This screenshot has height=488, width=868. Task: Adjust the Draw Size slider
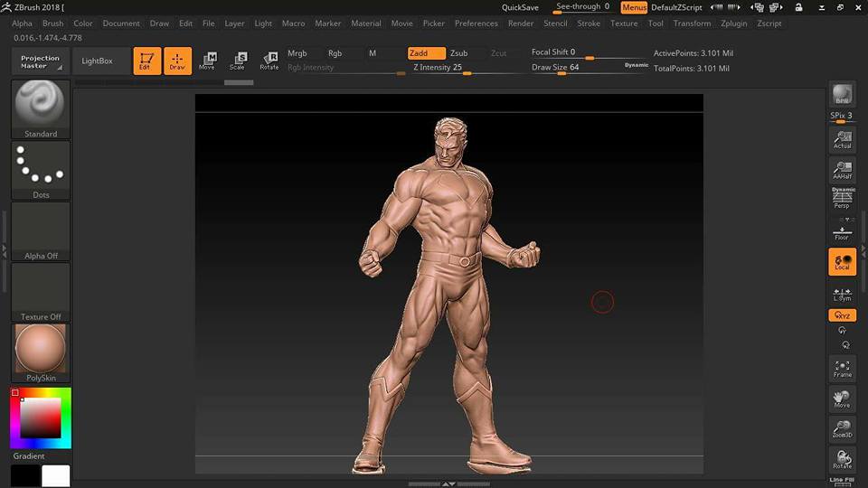click(576, 68)
